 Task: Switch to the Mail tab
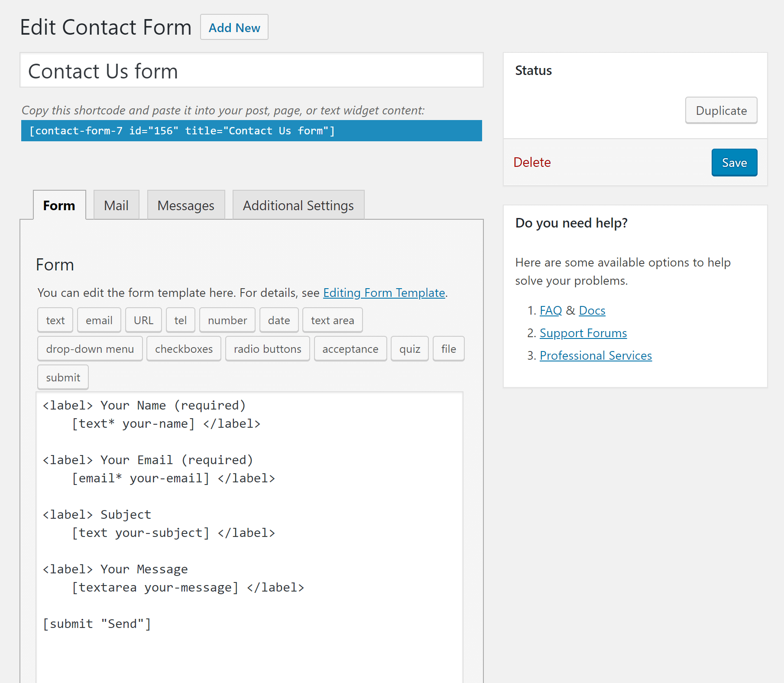coord(116,205)
